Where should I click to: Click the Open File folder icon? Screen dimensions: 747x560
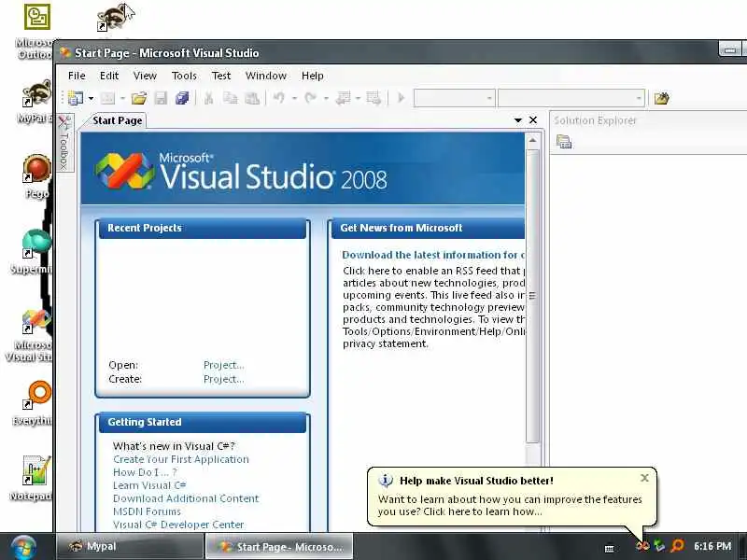(x=139, y=99)
